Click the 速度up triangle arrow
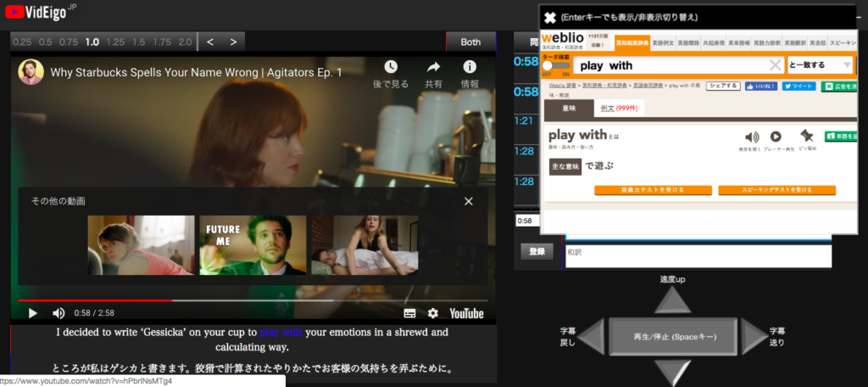Screen dimensions: 868x387 [672, 301]
